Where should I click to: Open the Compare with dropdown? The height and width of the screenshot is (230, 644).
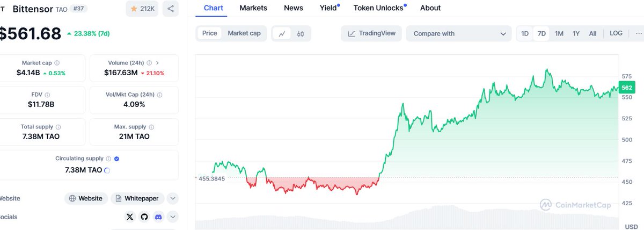pyautogui.click(x=459, y=33)
